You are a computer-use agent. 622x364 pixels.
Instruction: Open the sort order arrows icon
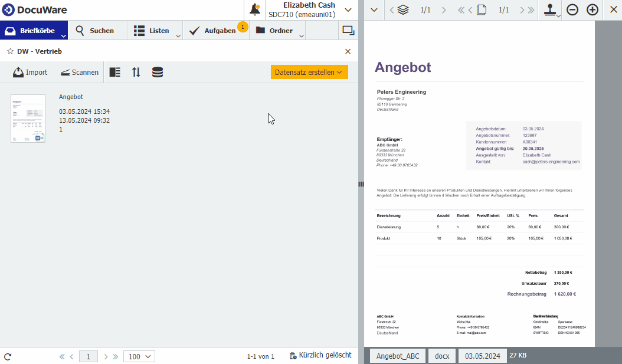coord(136,72)
